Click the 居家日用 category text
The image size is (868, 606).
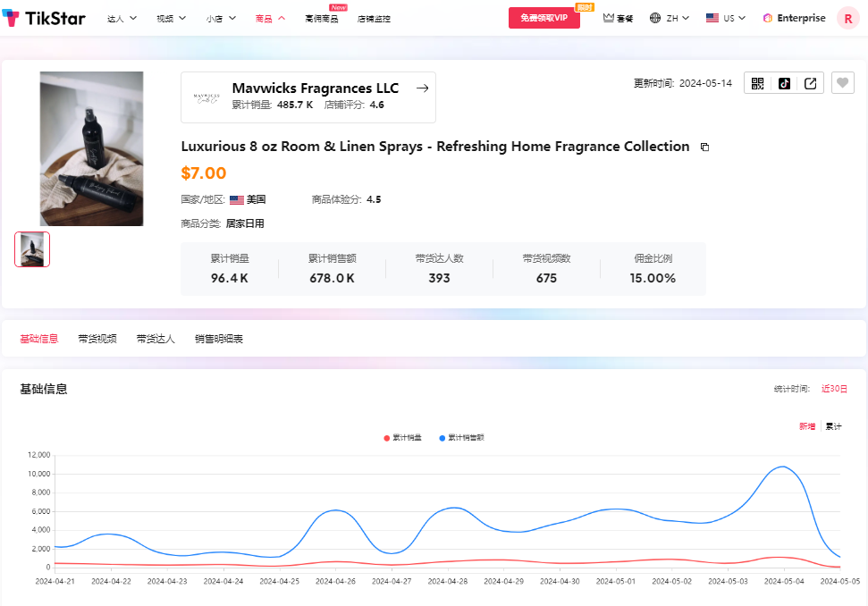pos(245,224)
